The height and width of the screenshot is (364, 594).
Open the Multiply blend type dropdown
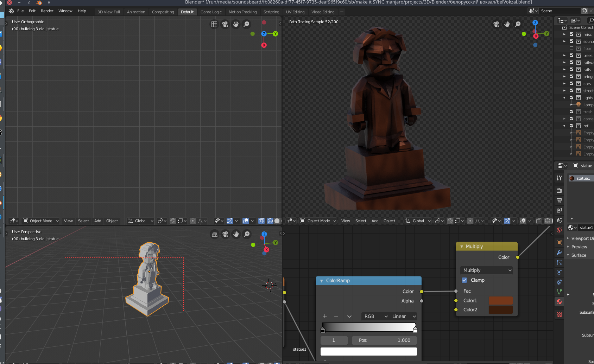click(486, 270)
